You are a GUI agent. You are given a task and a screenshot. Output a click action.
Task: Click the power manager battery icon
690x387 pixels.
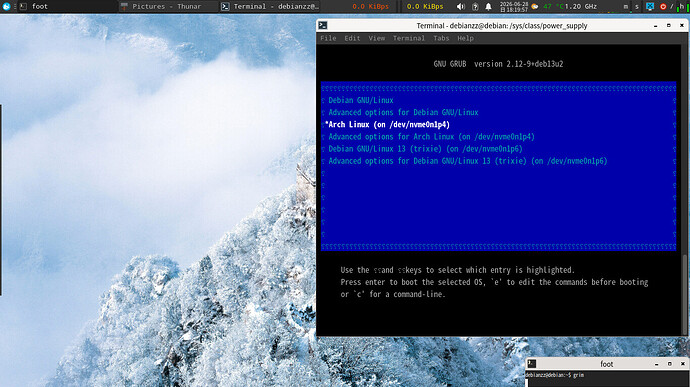click(x=475, y=6)
